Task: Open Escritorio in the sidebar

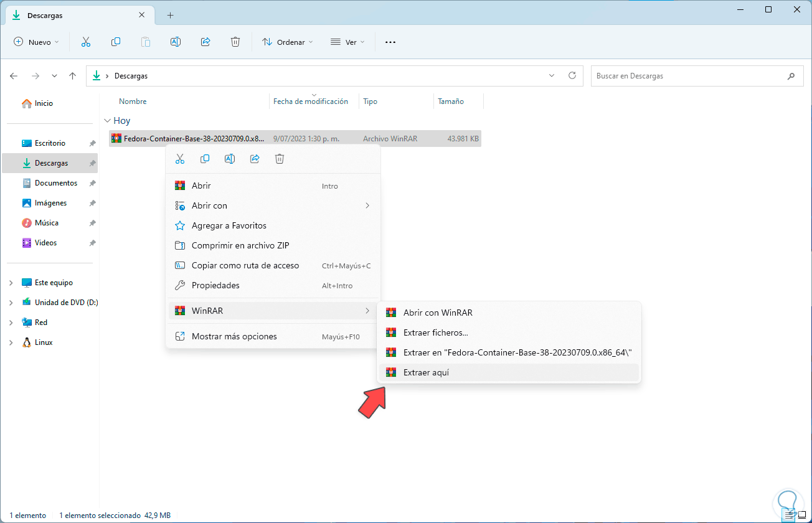Action: pos(50,143)
